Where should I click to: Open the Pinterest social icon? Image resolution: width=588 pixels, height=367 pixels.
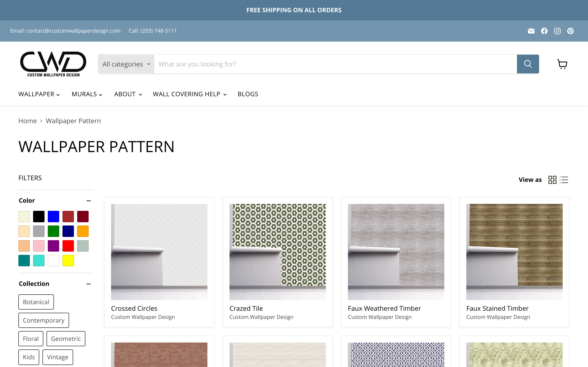(570, 31)
